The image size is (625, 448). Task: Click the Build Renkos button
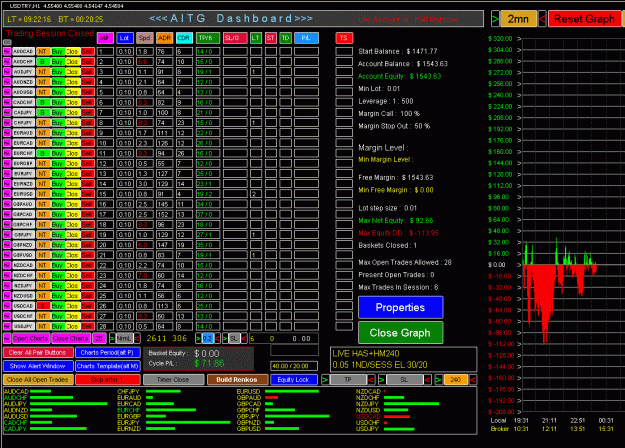[x=237, y=379]
